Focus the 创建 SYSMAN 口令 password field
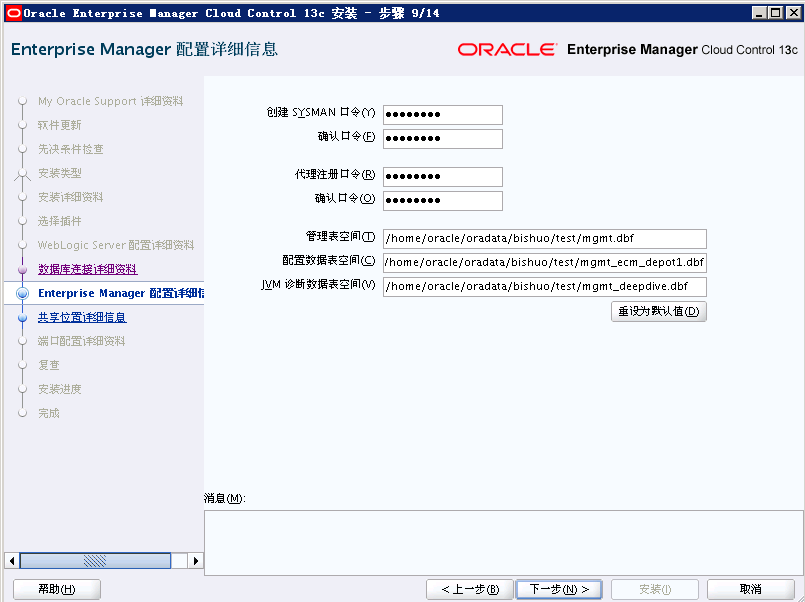The height and width of the screenshot is (602, 805). click(x=443, y=114)
